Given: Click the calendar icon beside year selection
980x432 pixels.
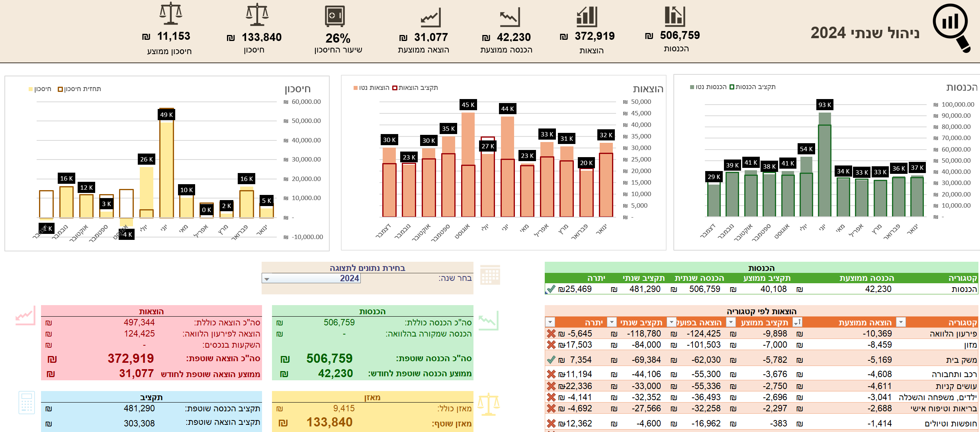Looking at the screenshot, I should (490, 275).
